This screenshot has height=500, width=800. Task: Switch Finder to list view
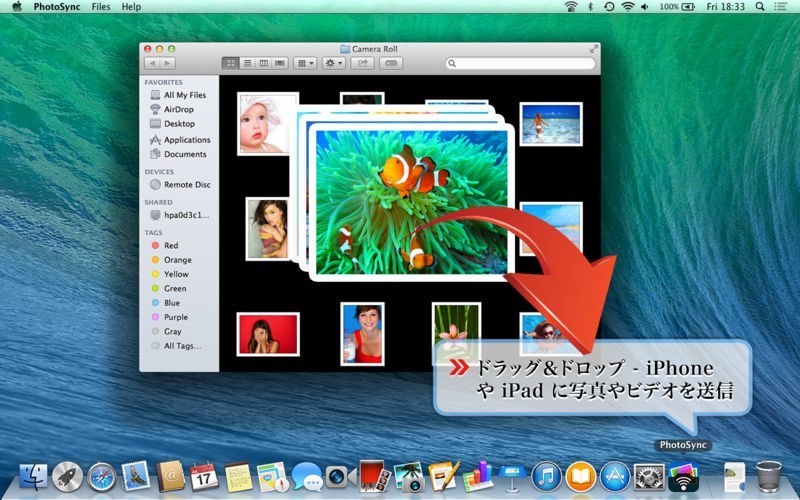tap(247, 63)
